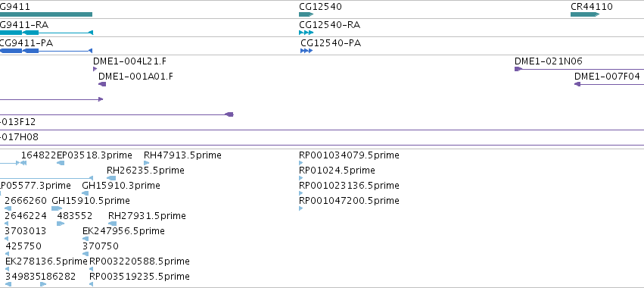Click the CG12540 gene arrow glyph
This screenshot has width=644, height=288.
coord(306,14)
